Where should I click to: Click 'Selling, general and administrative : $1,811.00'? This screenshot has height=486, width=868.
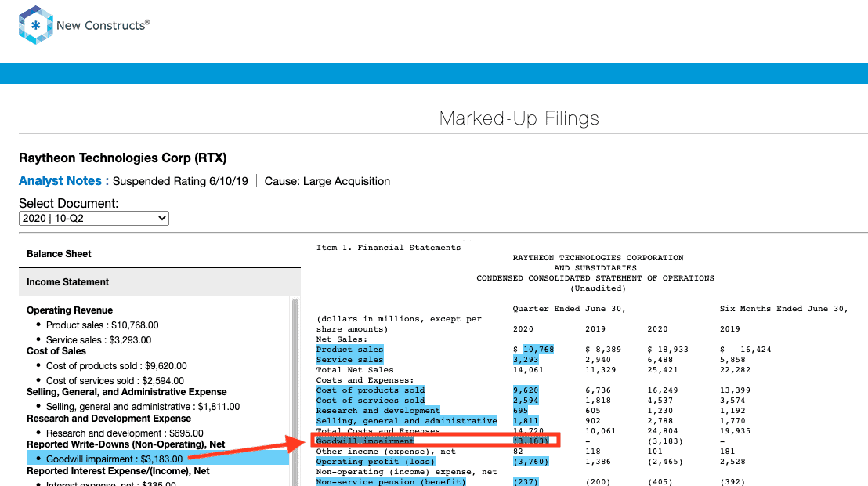143,407
